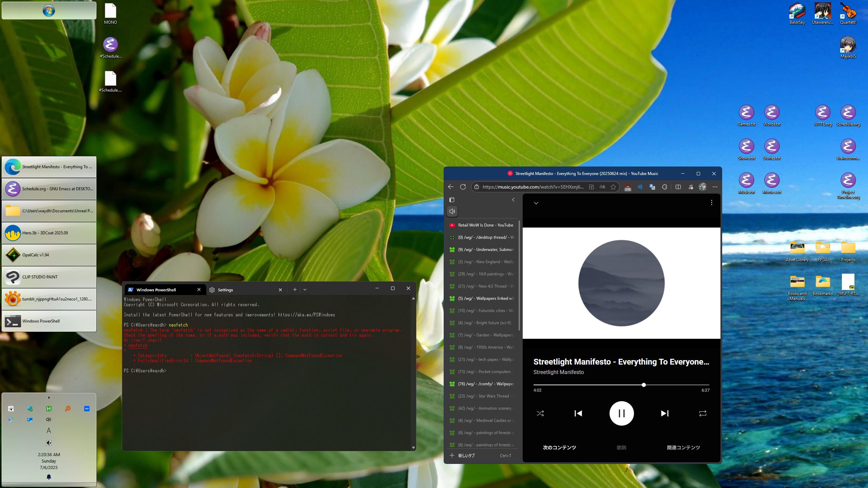
Task: View site information lock icon
Action: pos(476,187)
